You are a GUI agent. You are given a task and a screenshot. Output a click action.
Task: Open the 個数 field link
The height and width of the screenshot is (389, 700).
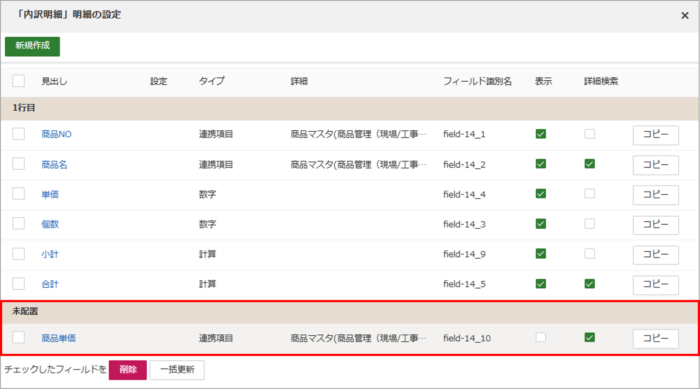pyautogui.click(x=50, y=224)
